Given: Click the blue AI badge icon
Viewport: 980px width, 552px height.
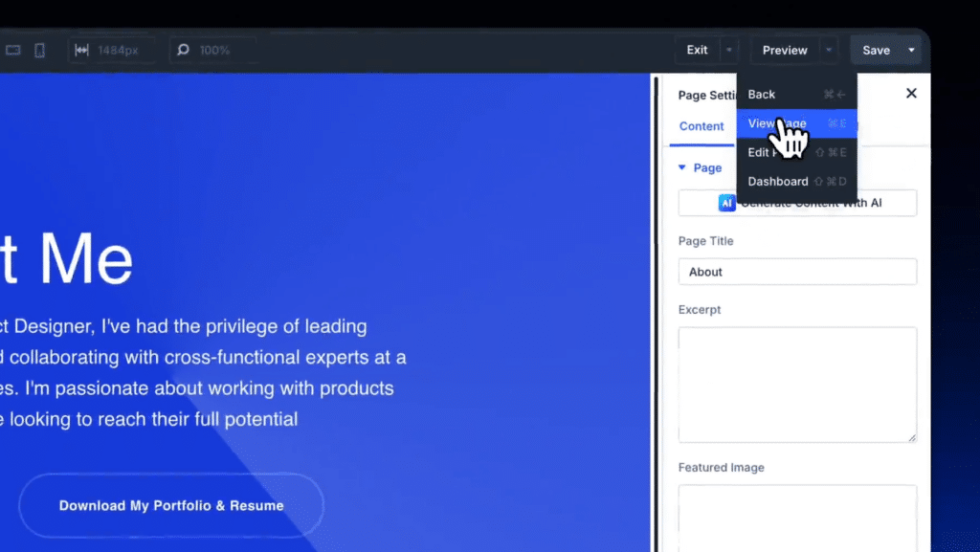Looking at the screenshot, I should click(x=727, y=203).
